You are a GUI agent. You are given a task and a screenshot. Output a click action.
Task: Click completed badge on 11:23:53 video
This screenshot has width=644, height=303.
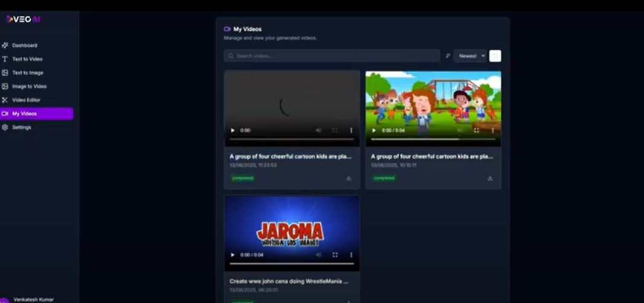tap(243, 178)
